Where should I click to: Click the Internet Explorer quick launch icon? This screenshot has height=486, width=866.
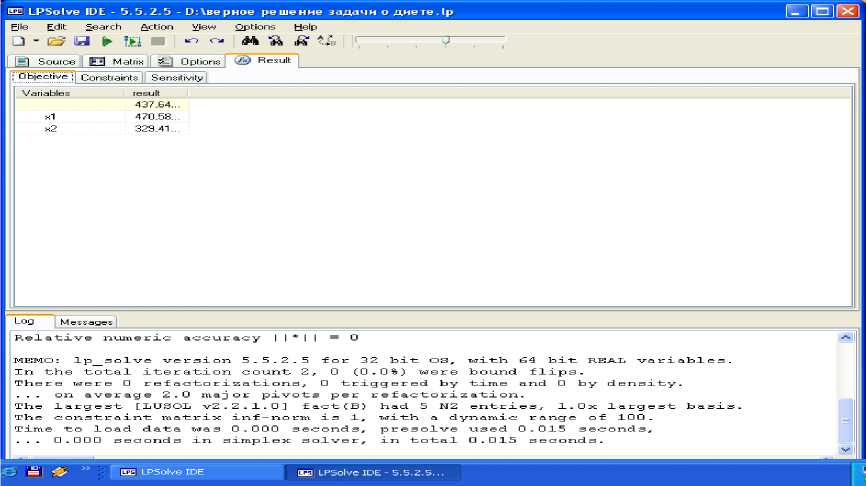pos(9,472)
